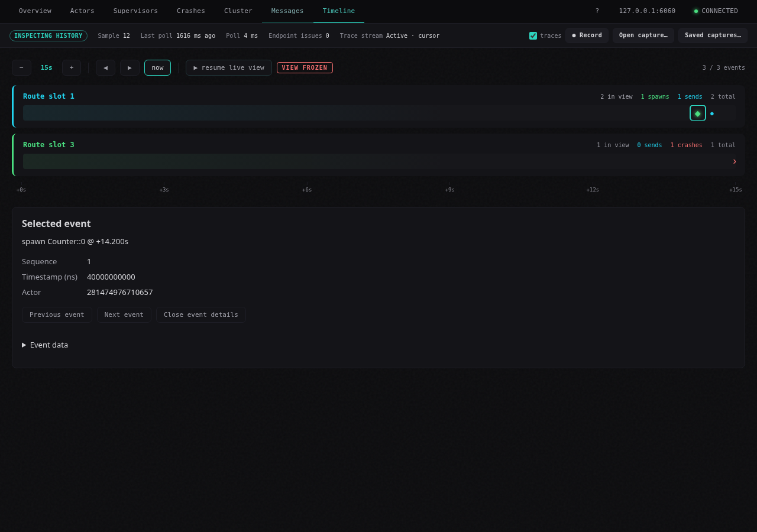Image resolution: width=757 pixels, height=532 pixels.
Task: Go to Next event
Action: [124, 314]
